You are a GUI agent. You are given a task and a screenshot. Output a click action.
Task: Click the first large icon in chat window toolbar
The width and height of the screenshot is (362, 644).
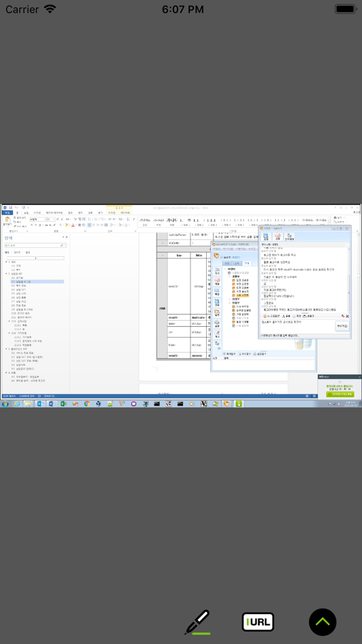[x=266, y=237]
